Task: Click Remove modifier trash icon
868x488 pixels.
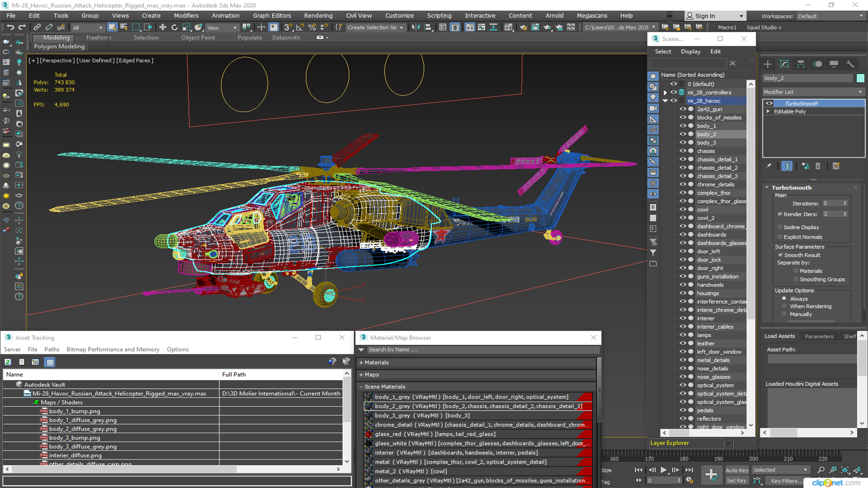Action: (x=818, y=166)
